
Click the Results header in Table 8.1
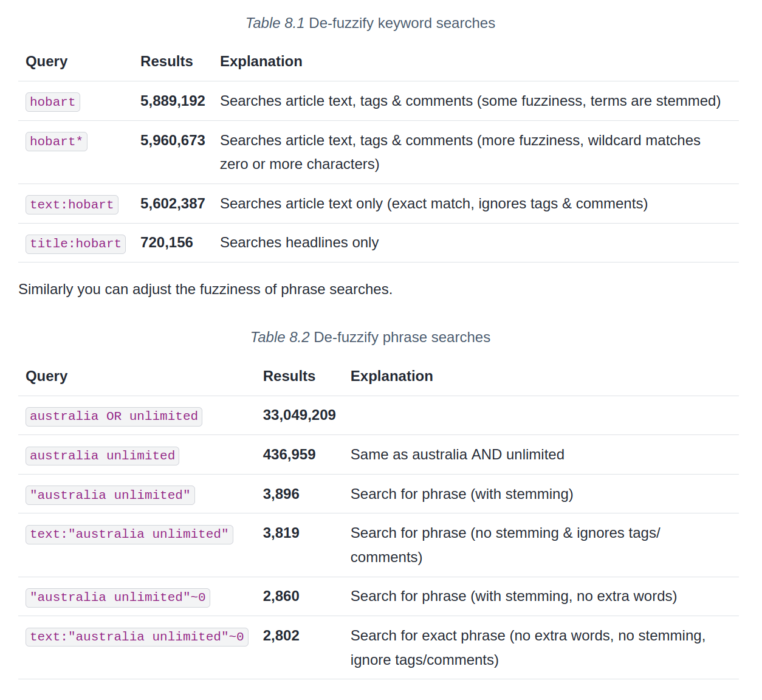(166, 61)
